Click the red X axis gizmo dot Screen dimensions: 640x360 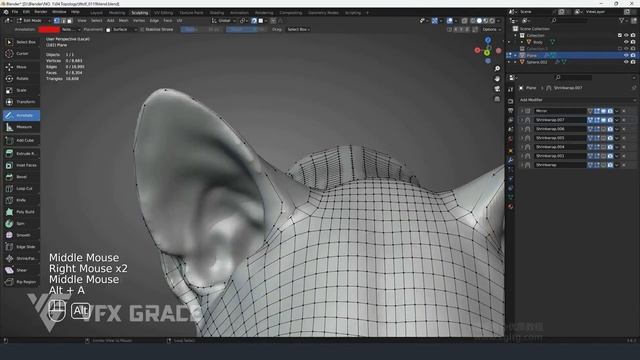[x=478, y=50]
